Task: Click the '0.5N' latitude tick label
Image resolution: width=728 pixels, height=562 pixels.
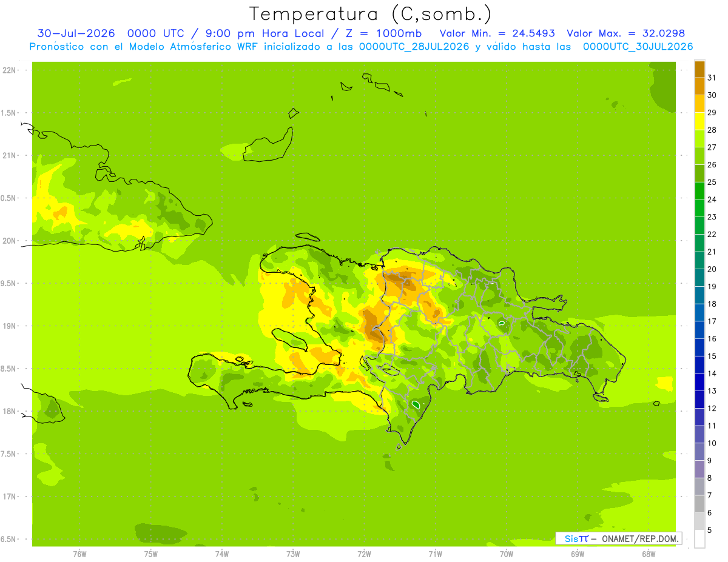Action: pos(9,198)
